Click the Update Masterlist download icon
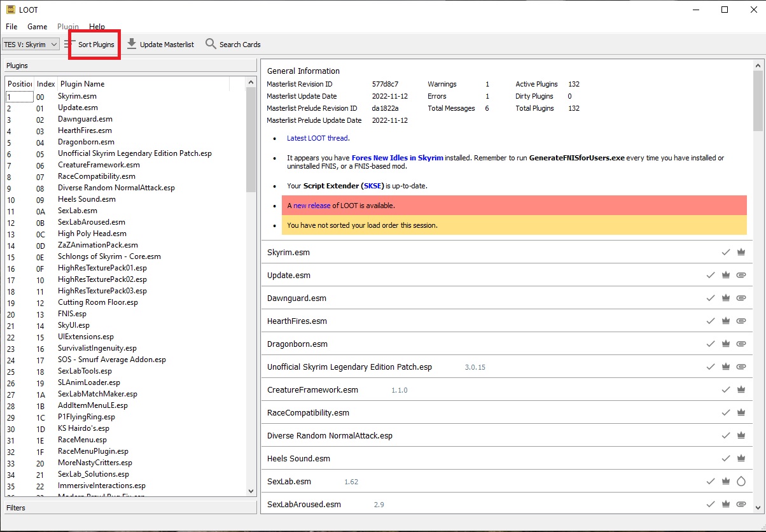 (x=132, y=44)
